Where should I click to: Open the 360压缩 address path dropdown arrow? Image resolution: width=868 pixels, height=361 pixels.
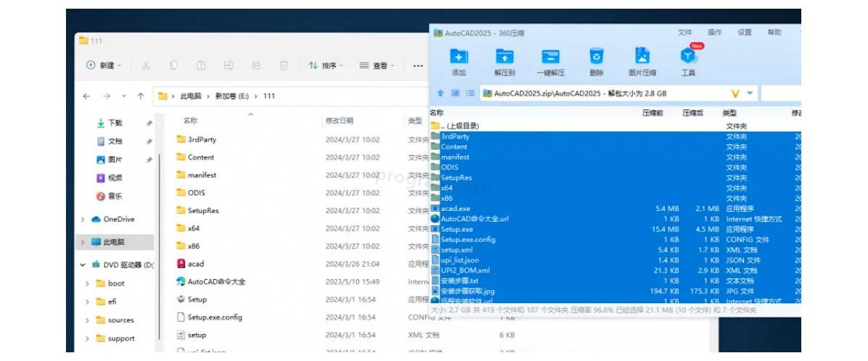(750, 93)
